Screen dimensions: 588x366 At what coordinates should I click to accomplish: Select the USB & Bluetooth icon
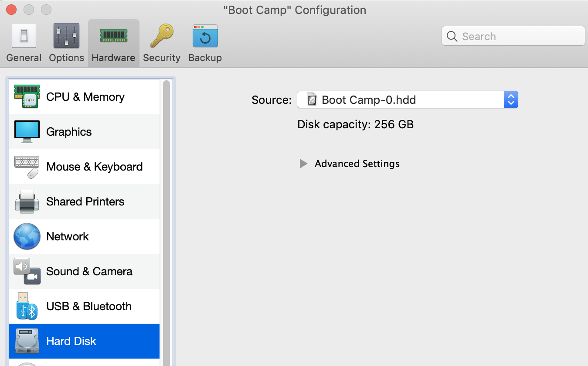coord(27,306)
